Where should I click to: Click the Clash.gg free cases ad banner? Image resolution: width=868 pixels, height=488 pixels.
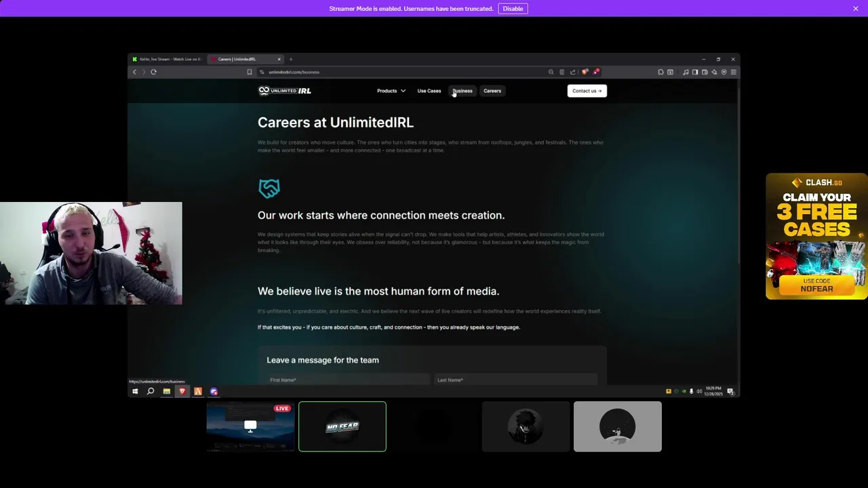(816, 236)
